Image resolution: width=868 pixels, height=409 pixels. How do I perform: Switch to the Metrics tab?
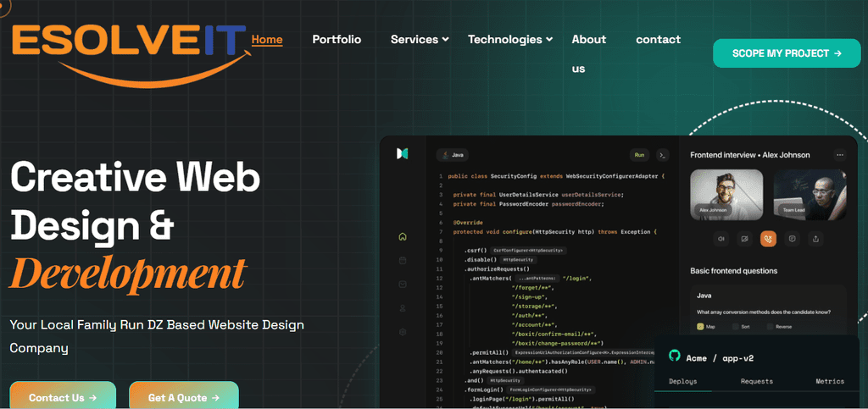830,381
